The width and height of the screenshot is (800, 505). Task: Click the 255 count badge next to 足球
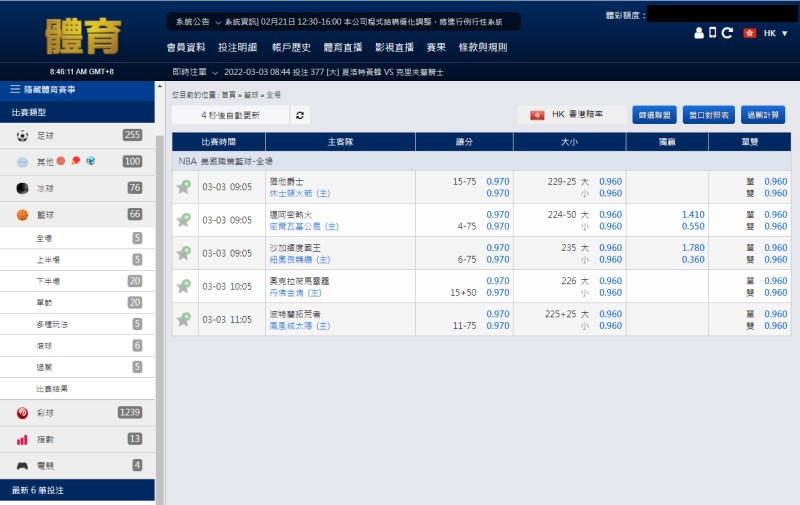[x=132, y=135]
